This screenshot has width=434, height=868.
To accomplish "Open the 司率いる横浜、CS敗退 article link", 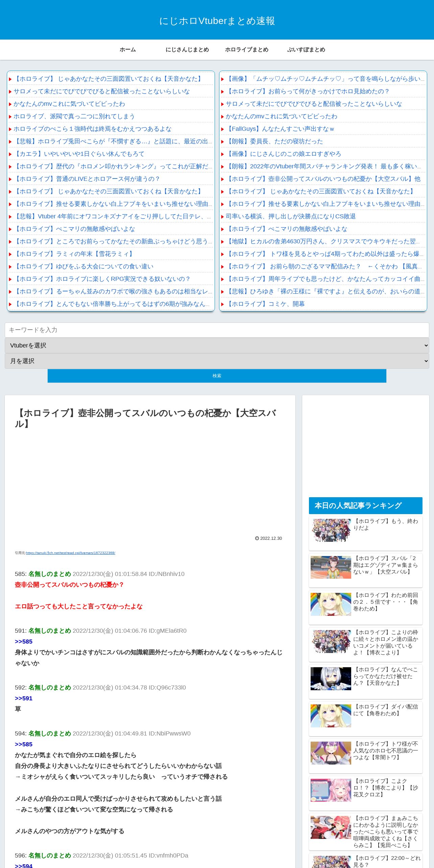I will (x=291, y=216).
